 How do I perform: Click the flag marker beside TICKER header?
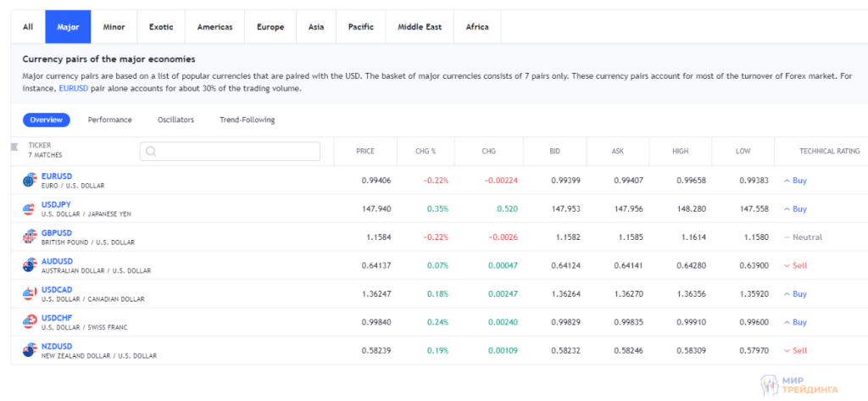[x=14, y=148]
